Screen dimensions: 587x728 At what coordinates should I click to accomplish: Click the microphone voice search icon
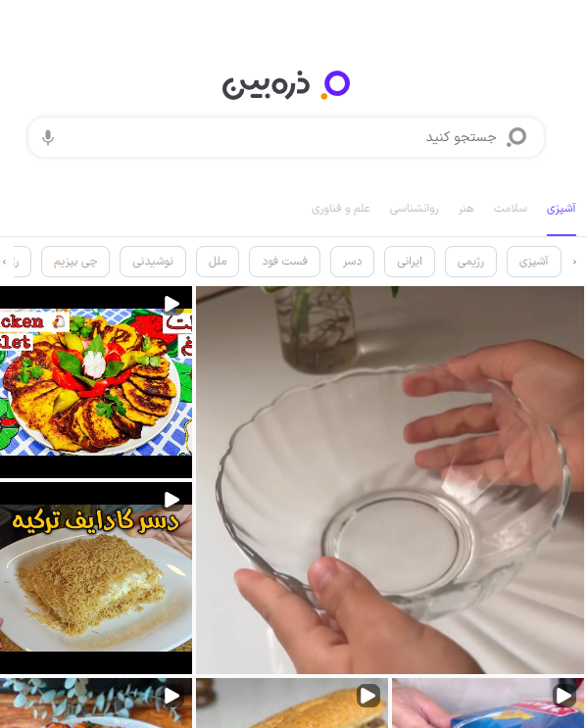coord(48,137)
